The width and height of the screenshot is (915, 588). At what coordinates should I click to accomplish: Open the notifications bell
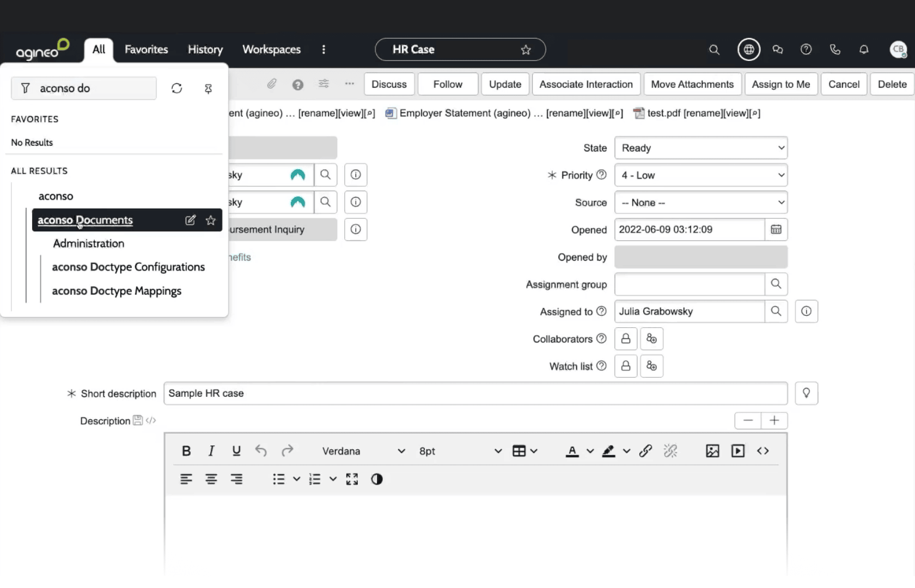click(864, 49)
